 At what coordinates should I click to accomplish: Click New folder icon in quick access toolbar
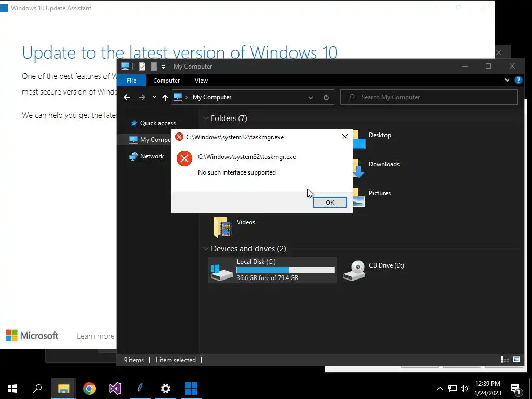154,66
